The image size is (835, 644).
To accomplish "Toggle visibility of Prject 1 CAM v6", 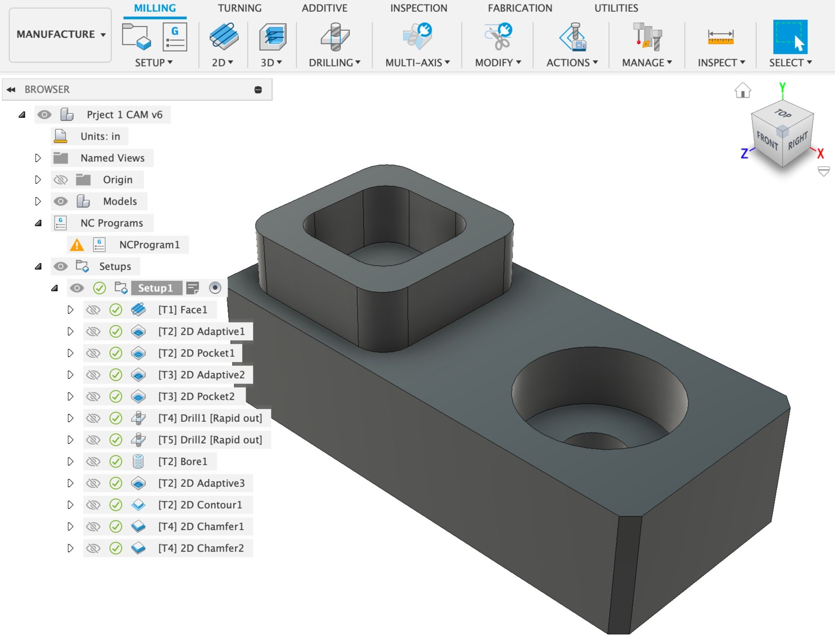I will (44, 115).
